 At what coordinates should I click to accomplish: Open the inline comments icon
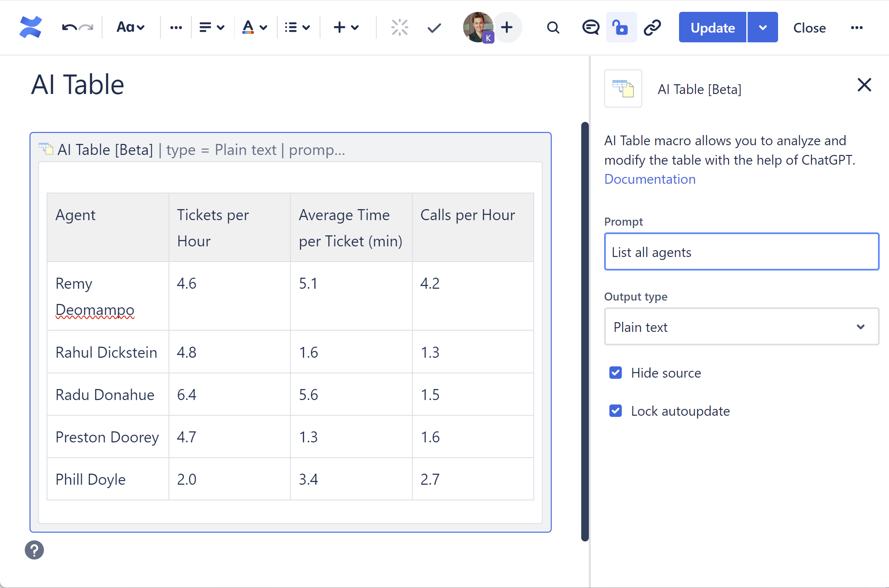pyautogui.click(x=590, y=28)
